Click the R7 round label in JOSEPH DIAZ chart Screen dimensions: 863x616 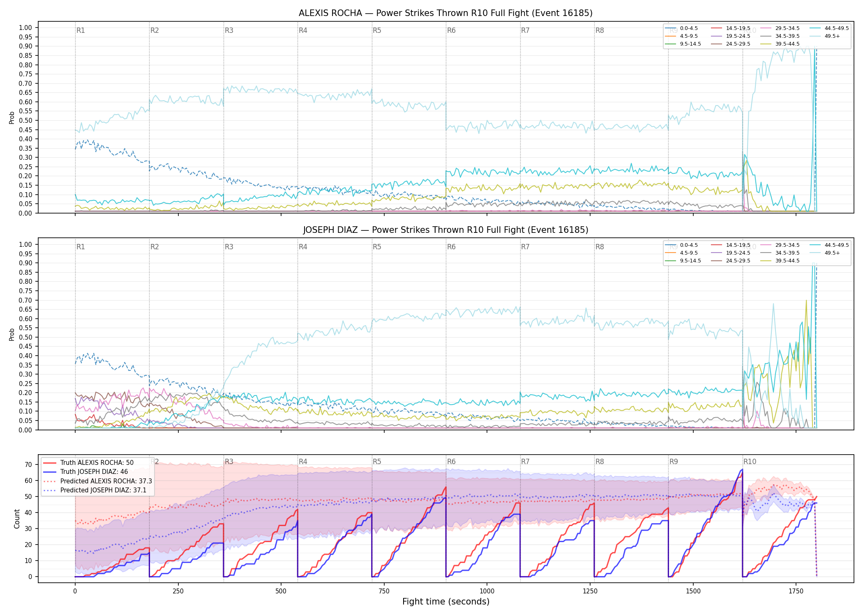tap(525, 247)
